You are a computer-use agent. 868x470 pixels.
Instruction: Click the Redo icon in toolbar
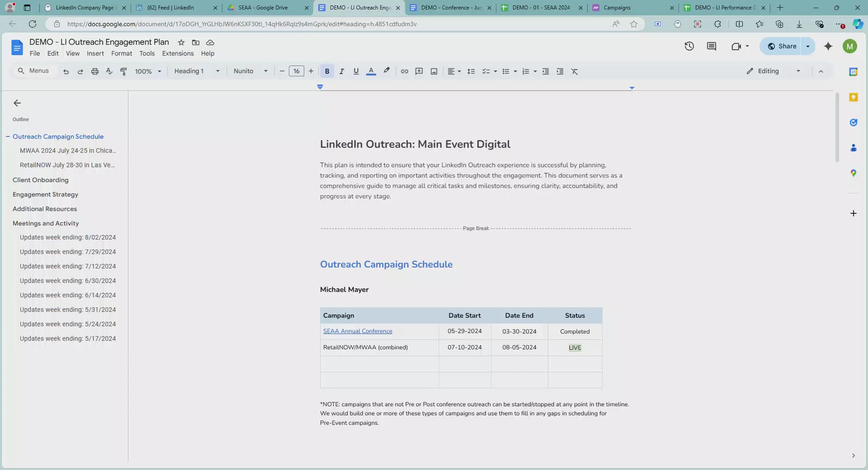(80, 71)
